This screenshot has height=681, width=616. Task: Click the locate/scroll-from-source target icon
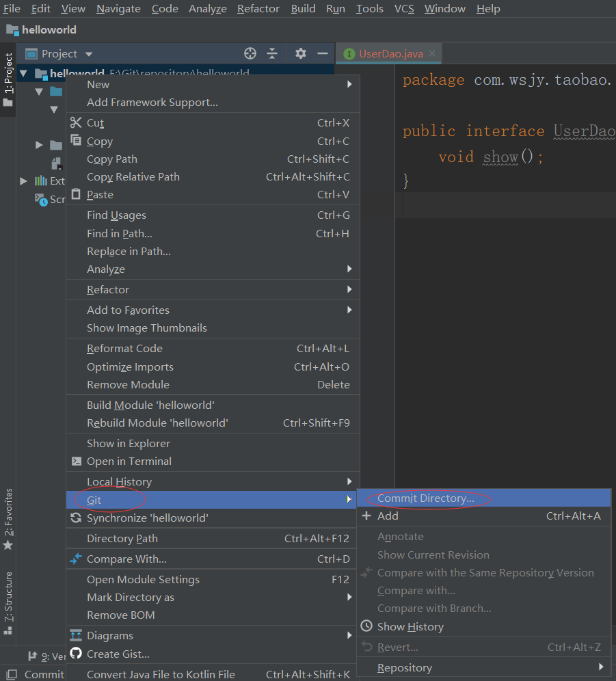click(x=250, y=53)
